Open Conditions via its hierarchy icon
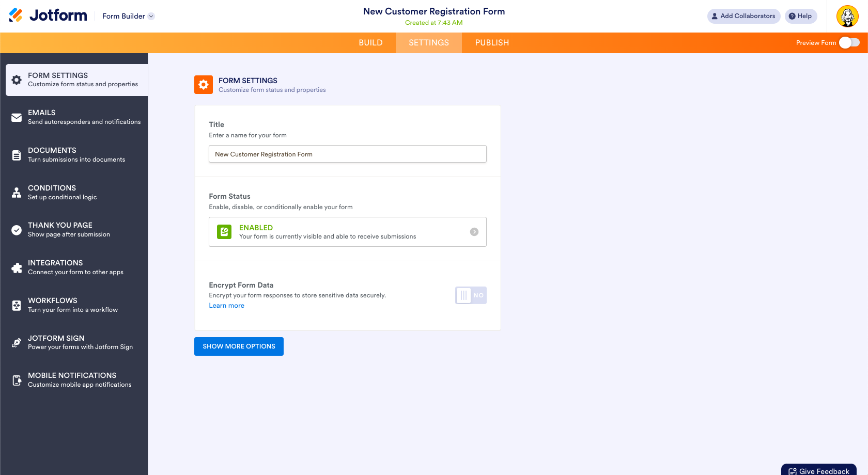This screenshot has width=868, height=475. 17,193
